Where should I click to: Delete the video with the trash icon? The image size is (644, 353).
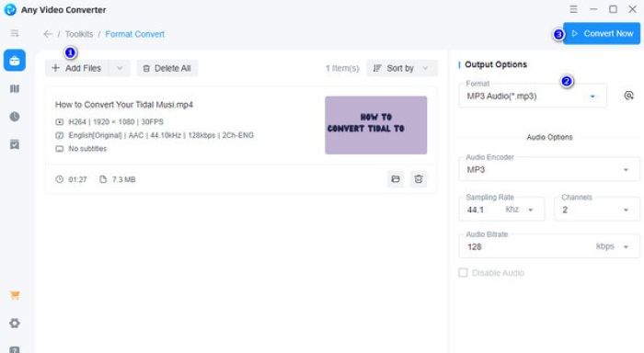[x=419, y=179]
